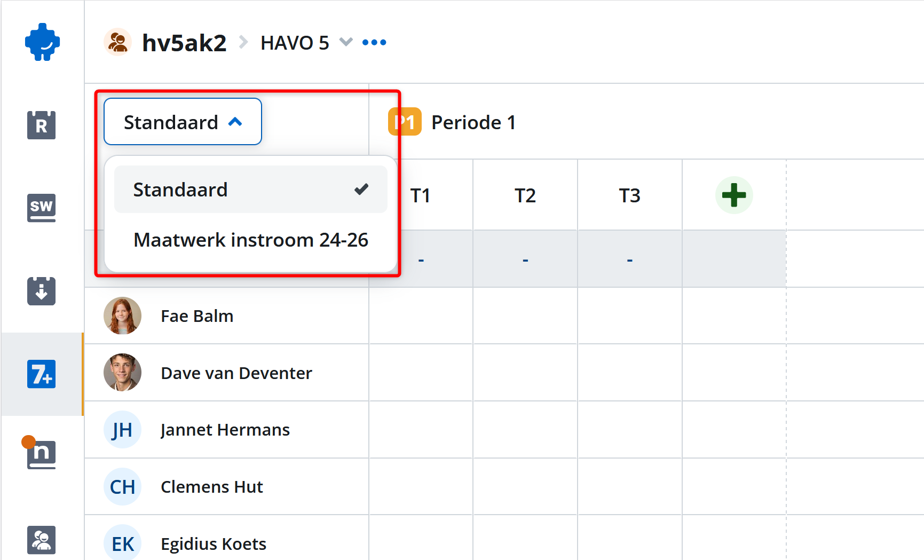Open the notifications 'n' sidebar icon

(41, 454)
